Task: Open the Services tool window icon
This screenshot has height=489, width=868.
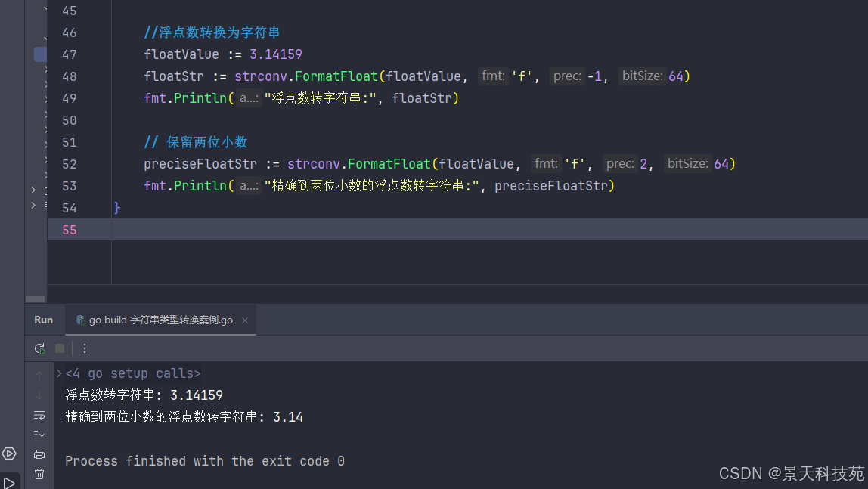Action: click(x=9, y=453)
